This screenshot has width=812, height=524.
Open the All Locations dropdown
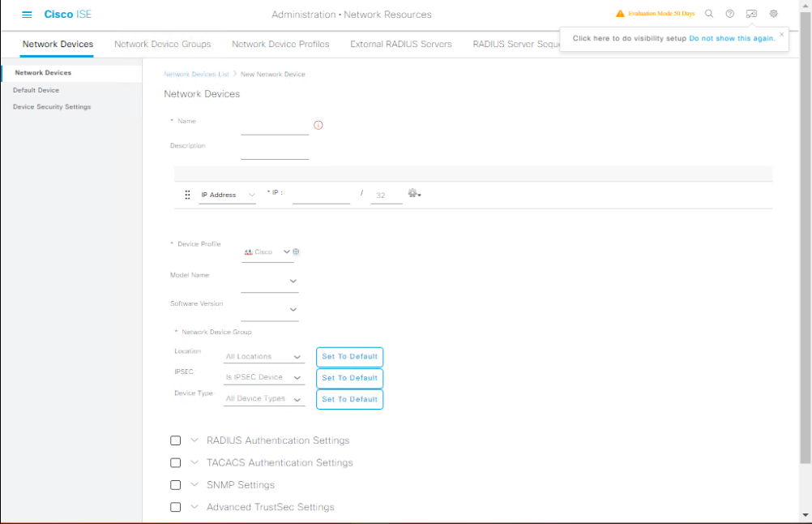click(263, 357)
